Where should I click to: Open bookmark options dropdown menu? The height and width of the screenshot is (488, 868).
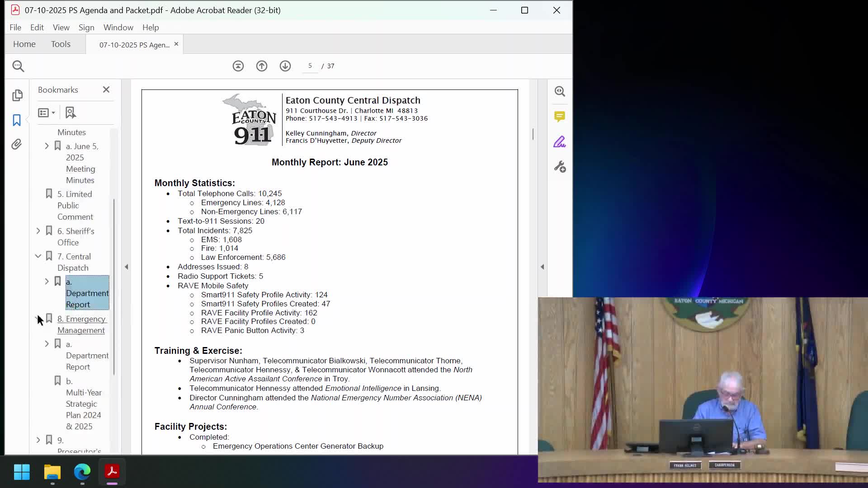click(x=47, y=113)
